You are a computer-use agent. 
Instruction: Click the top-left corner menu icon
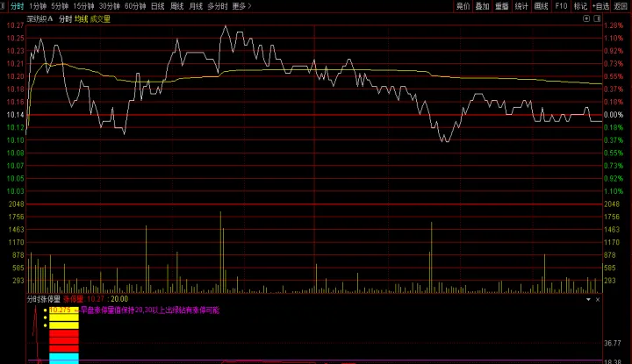click(4, 5)
